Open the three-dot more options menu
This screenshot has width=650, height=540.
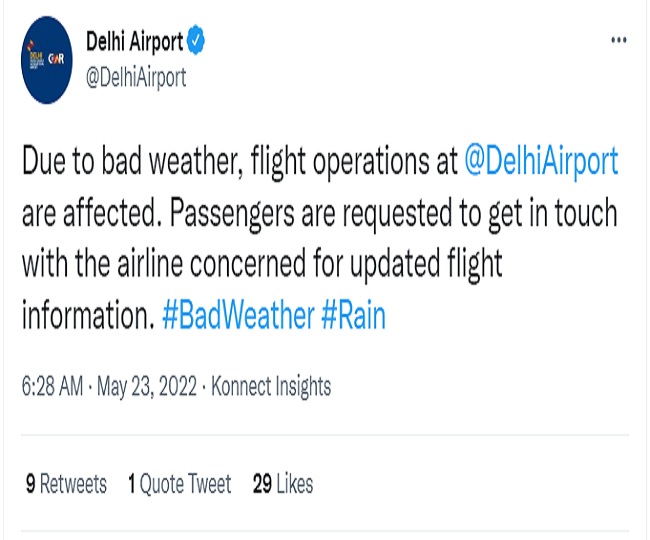point(618,40)
